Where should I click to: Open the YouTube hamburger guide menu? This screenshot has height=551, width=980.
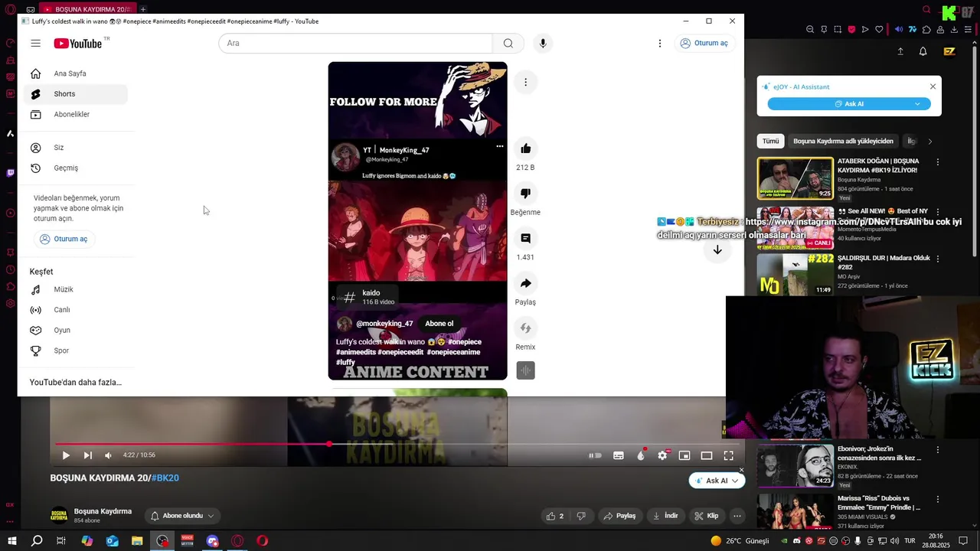[x=35, y=44]
